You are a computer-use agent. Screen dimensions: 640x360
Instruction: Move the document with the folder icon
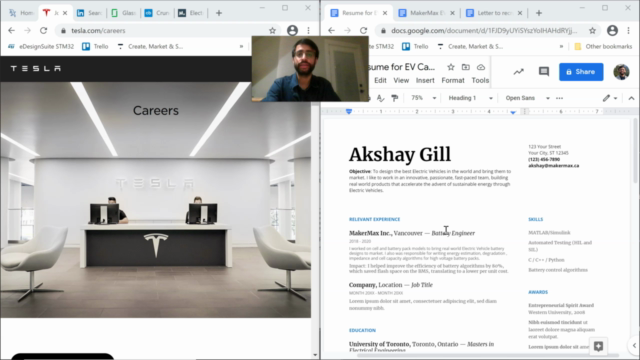466,67
